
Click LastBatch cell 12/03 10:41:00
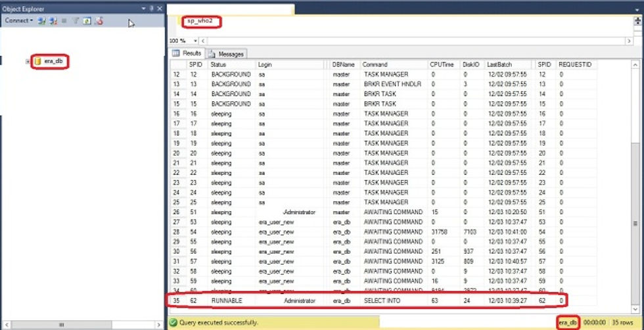507,232
